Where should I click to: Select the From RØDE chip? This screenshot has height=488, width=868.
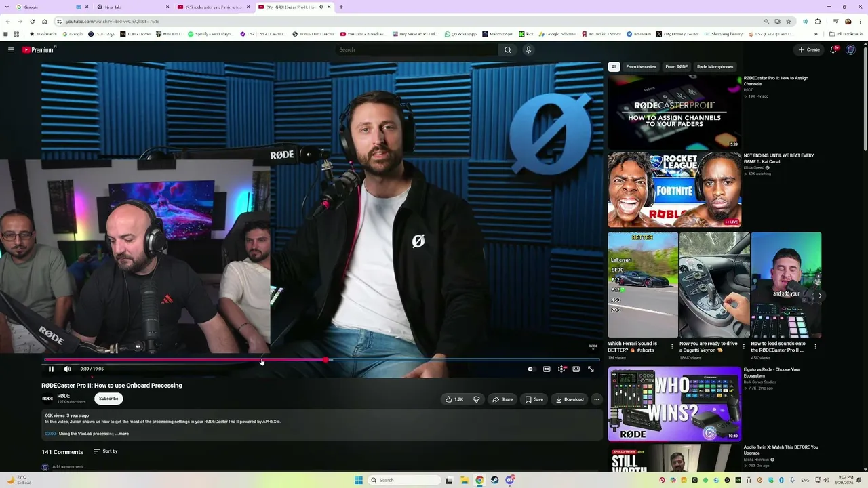tap(677, 67)
